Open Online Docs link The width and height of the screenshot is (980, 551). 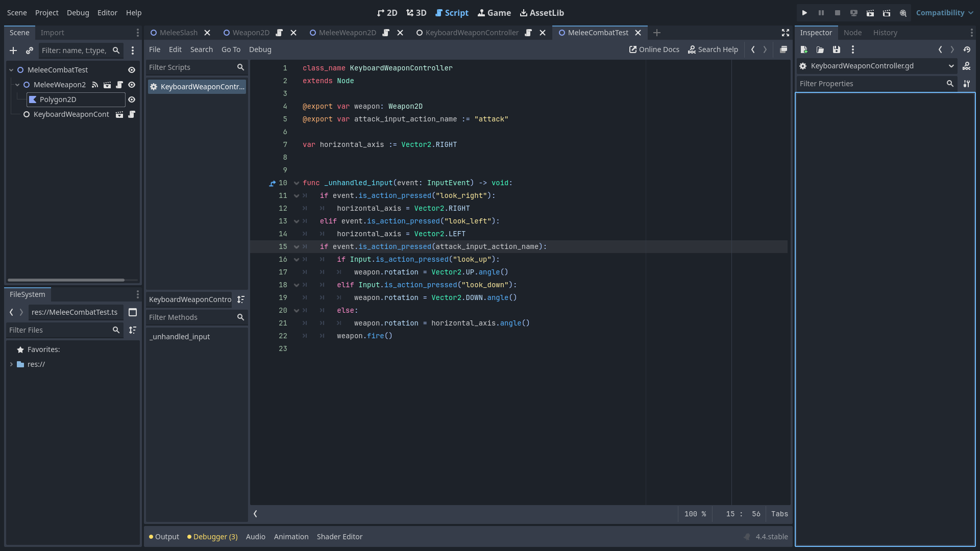[654, 49]
